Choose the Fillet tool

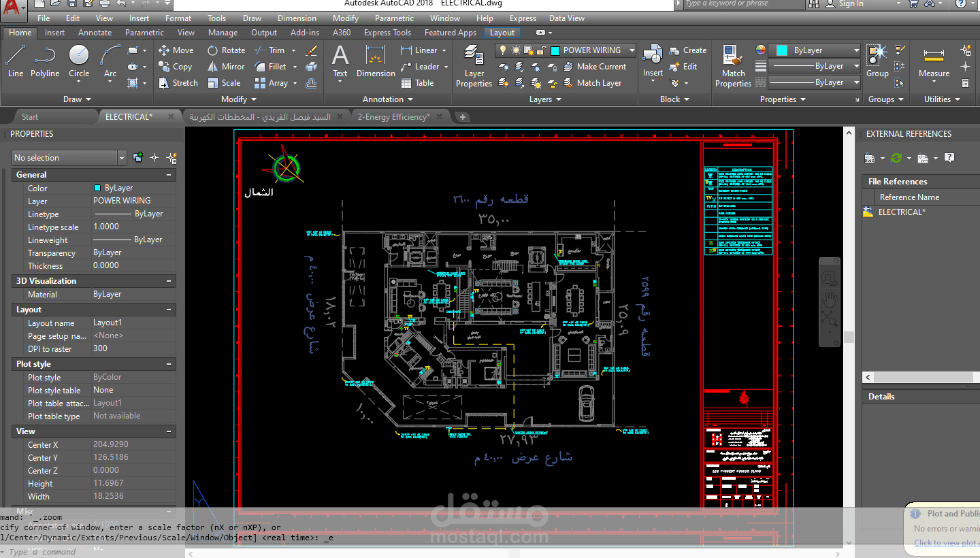click(271, 67)
